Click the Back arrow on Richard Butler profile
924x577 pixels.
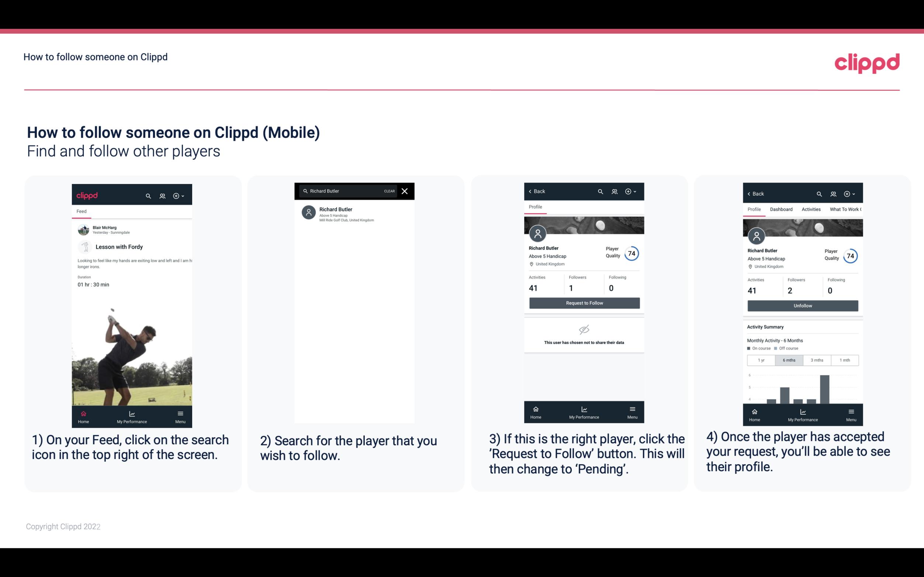[x=531, y=191]
